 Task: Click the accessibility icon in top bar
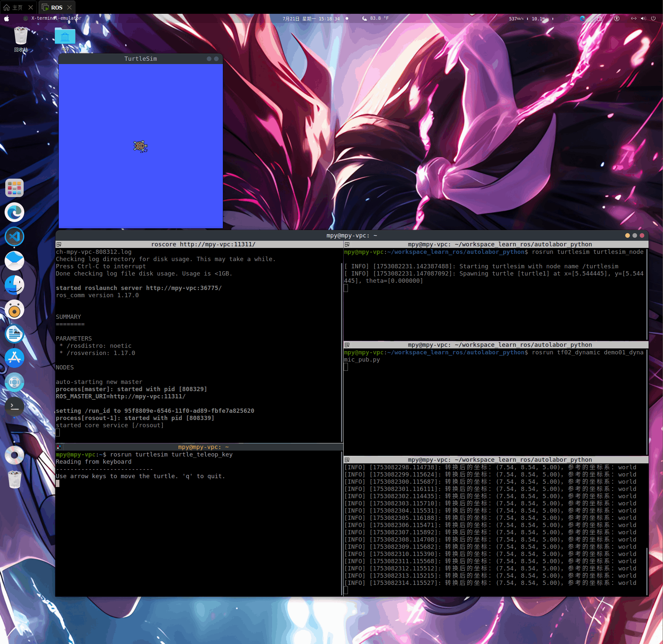[617, 19]
